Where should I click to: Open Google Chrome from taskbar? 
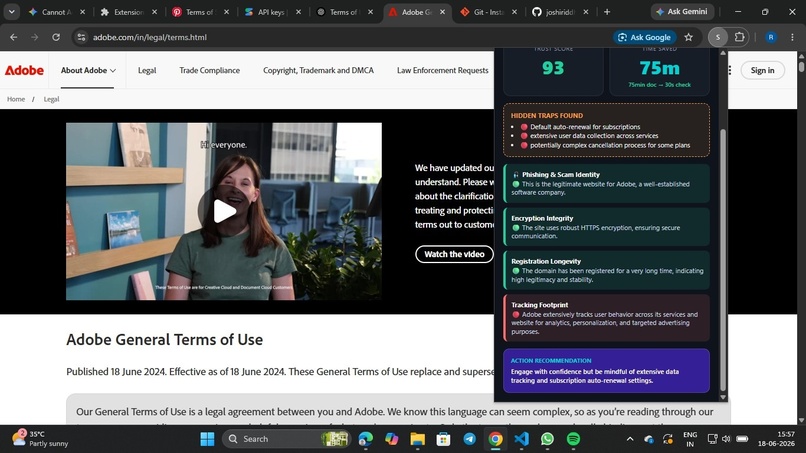pos(496,439)
